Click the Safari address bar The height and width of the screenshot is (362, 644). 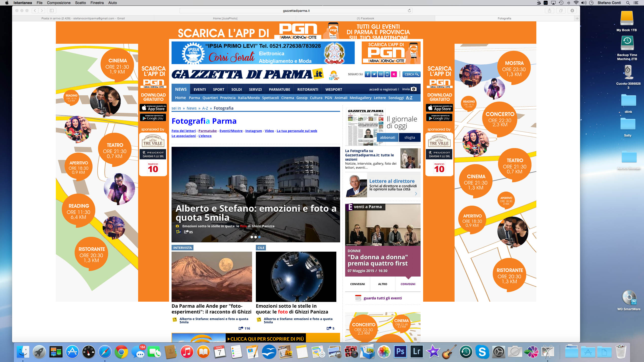click(x=296, y=11)
